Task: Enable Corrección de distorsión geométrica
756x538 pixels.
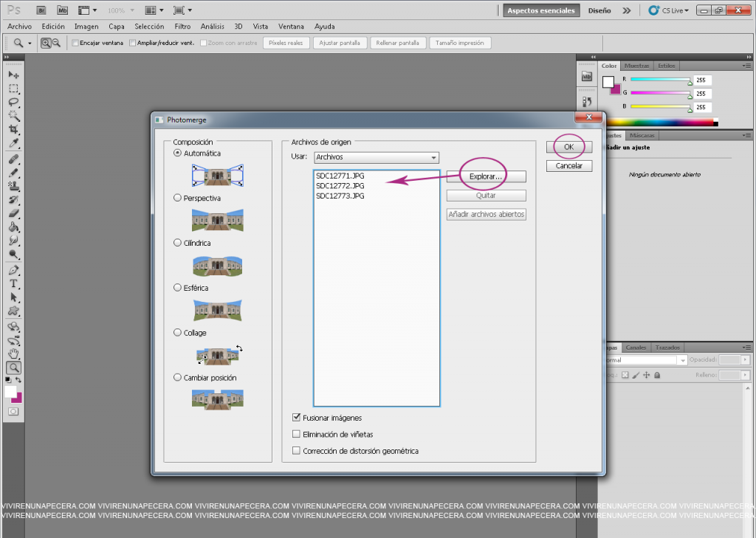Action: click(297, 451)
